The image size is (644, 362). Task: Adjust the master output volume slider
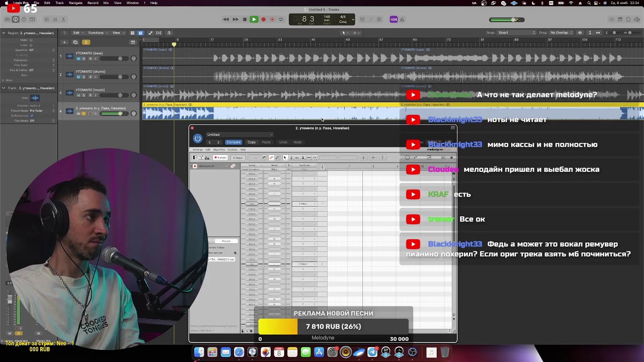point(513,20)
